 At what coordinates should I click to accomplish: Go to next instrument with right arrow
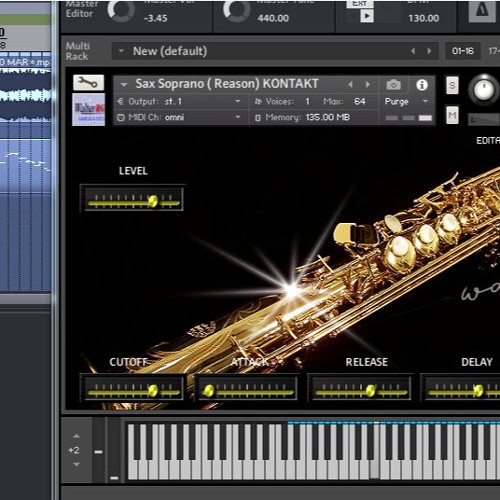click(368, 85)
